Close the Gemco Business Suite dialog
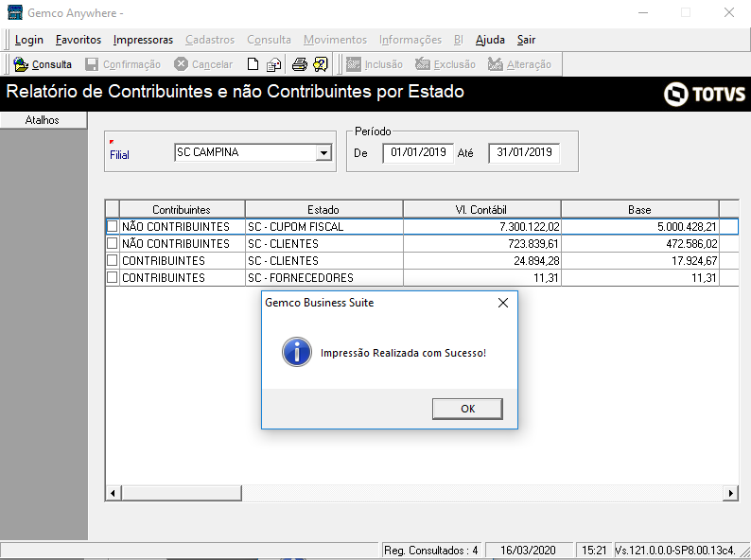This screenshot has height=560, width=751. click(503, 303)
